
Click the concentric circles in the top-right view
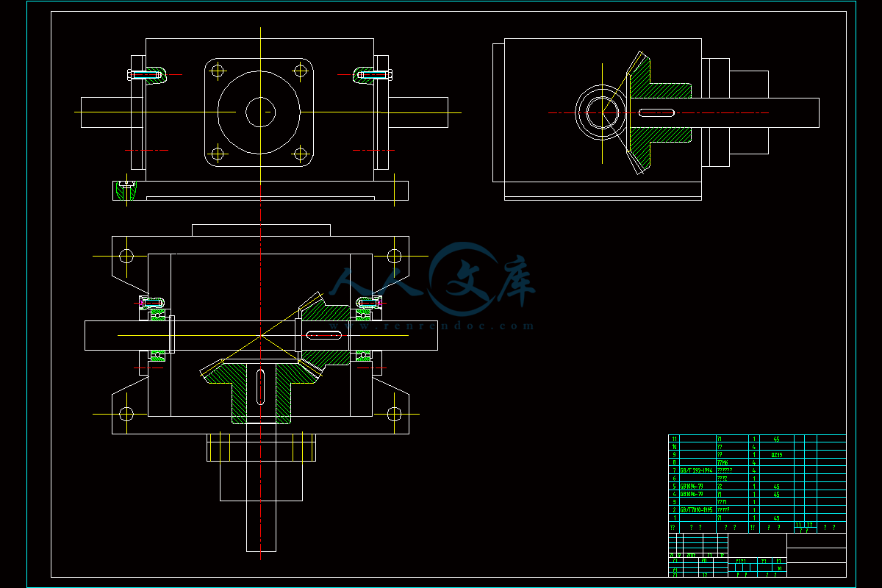coord(600,112)
